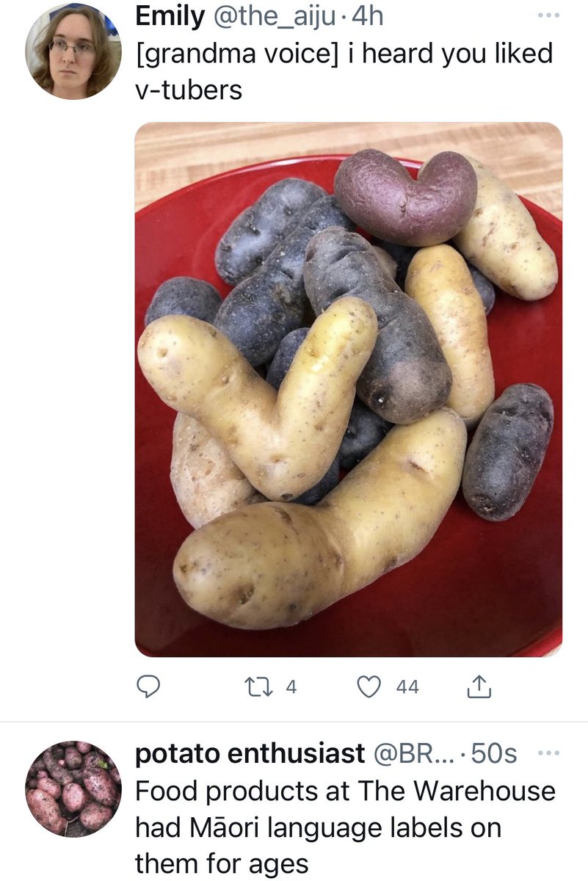Open the tweet about Māori language labels
The width and height of the screenshot is (588, 881).
tap(345, 827)
